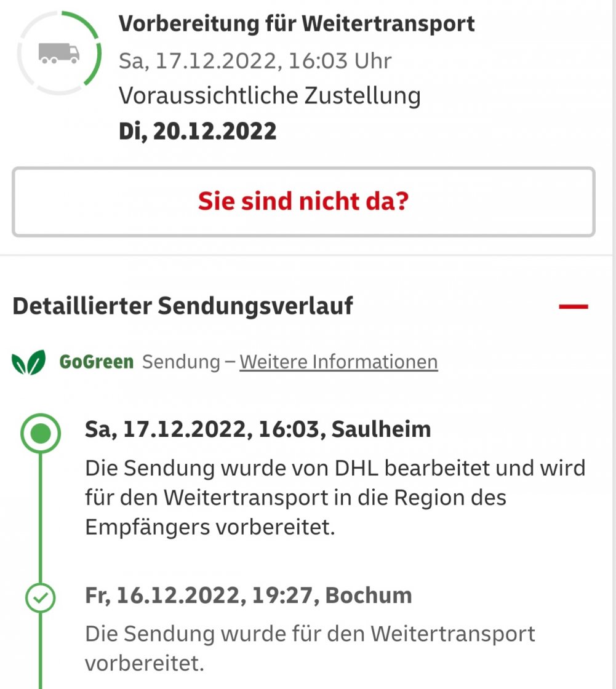Select the Saulheim filled timeline marker
616x689 pixels.
pos(41,434)
